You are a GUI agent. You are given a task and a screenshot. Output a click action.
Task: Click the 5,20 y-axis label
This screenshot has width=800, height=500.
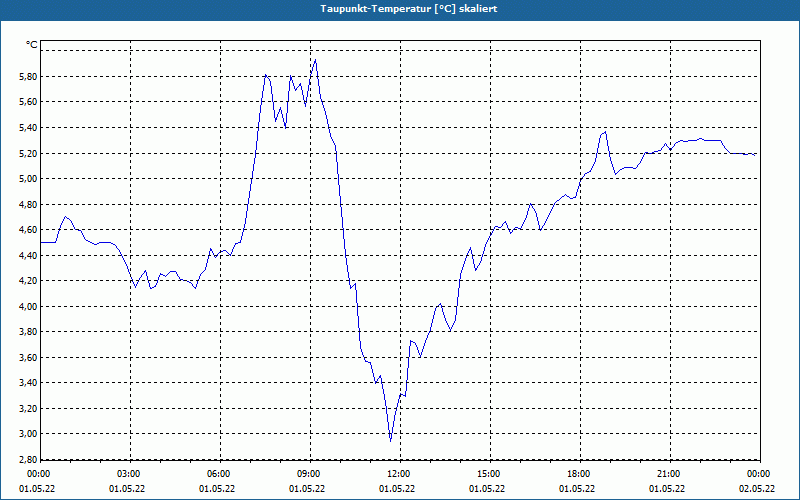[x=28, y=153]
